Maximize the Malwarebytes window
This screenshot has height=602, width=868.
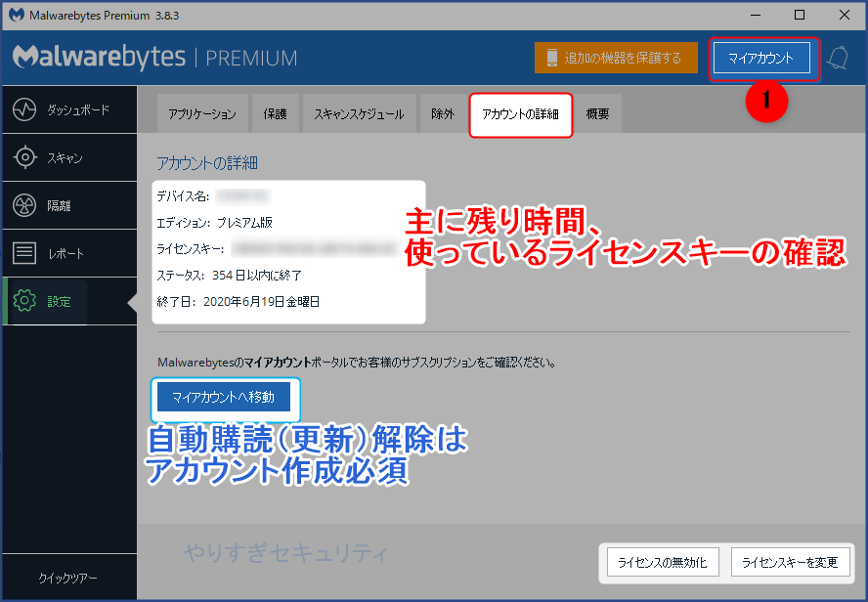(x=800, y=15)
